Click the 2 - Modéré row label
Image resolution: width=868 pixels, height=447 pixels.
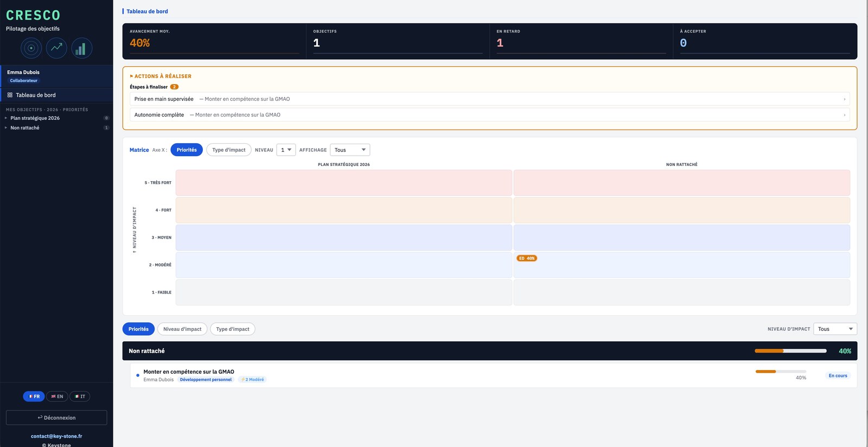160,265
